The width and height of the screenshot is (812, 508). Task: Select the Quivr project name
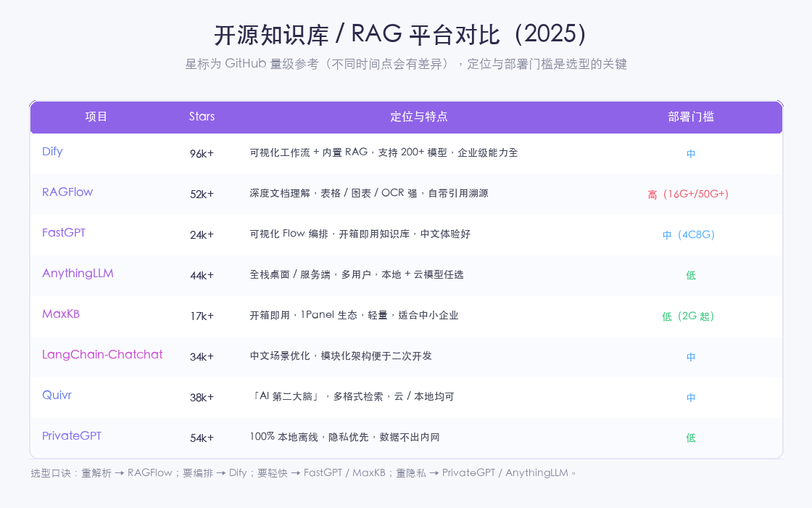[57, 395]
